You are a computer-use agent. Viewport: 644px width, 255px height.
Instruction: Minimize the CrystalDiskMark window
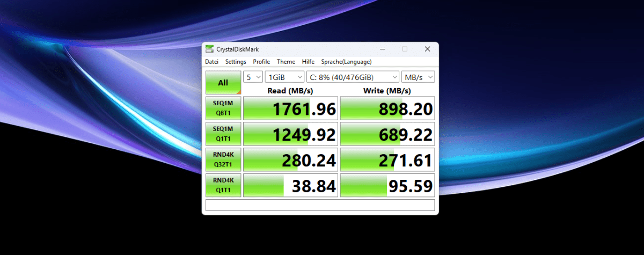pyautogui.click(x=382, y=49)
